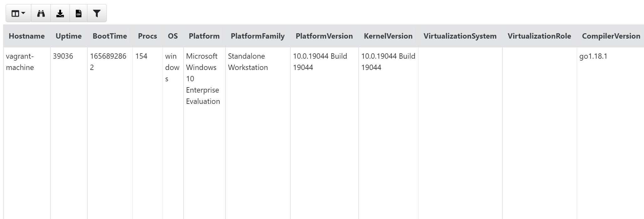The width and height of the screenshot is (644, 219).
Task: Sort by Hostname column header
Action: 27,36
